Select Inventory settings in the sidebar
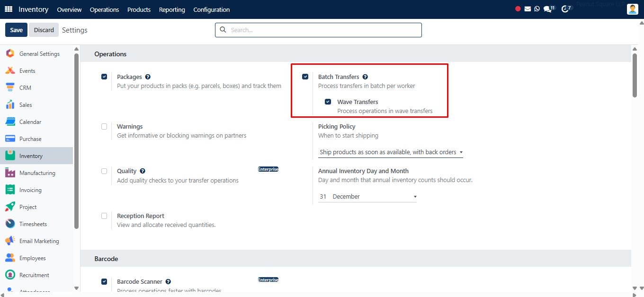The height and width of the screenshot is (297, 644). (x=36, y=156)
